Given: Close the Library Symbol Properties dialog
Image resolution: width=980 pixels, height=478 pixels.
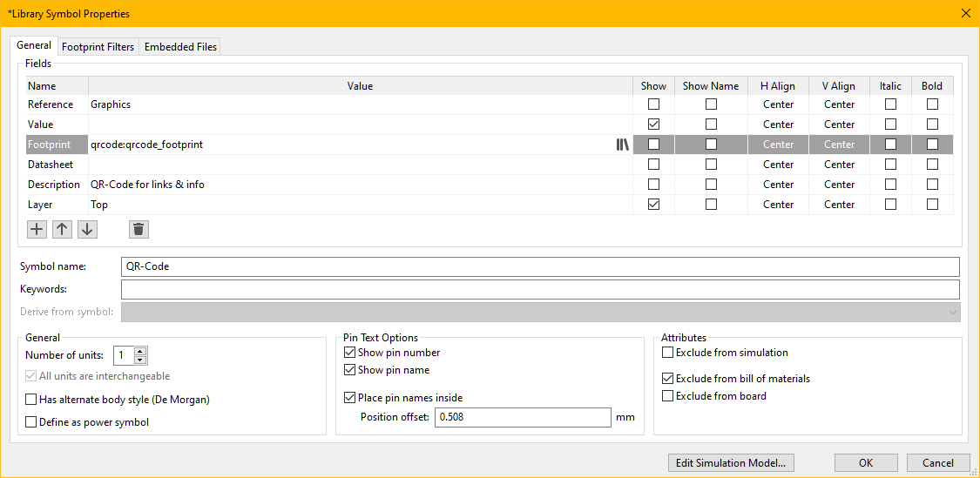Looking at the screenshot, I should click(965, 12).
